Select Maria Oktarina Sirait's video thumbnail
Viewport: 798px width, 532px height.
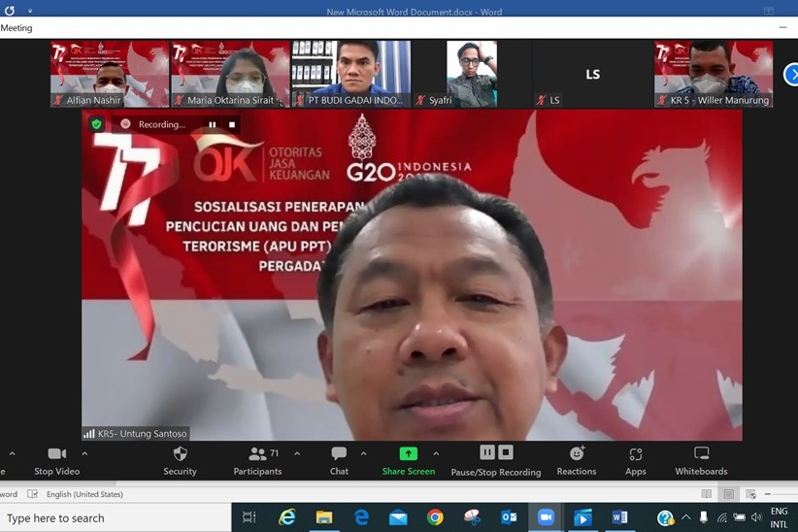pos(230,74)
